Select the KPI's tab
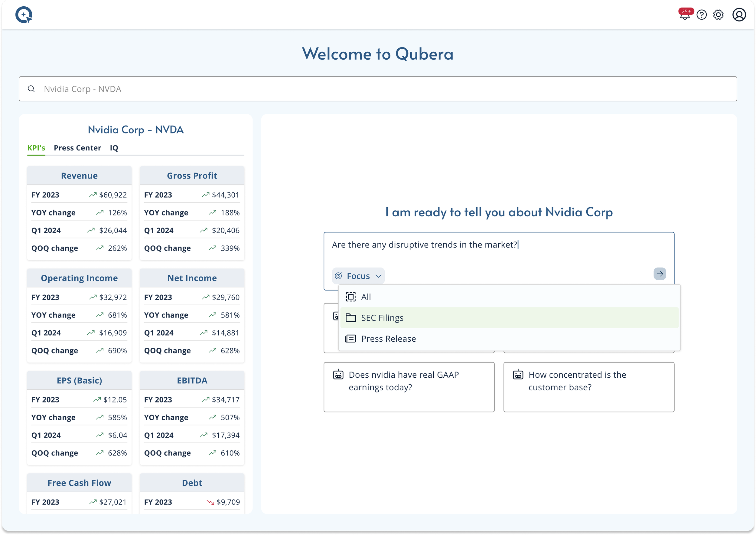756x535 pixels. pyautogui.click(x=36, y=148)
